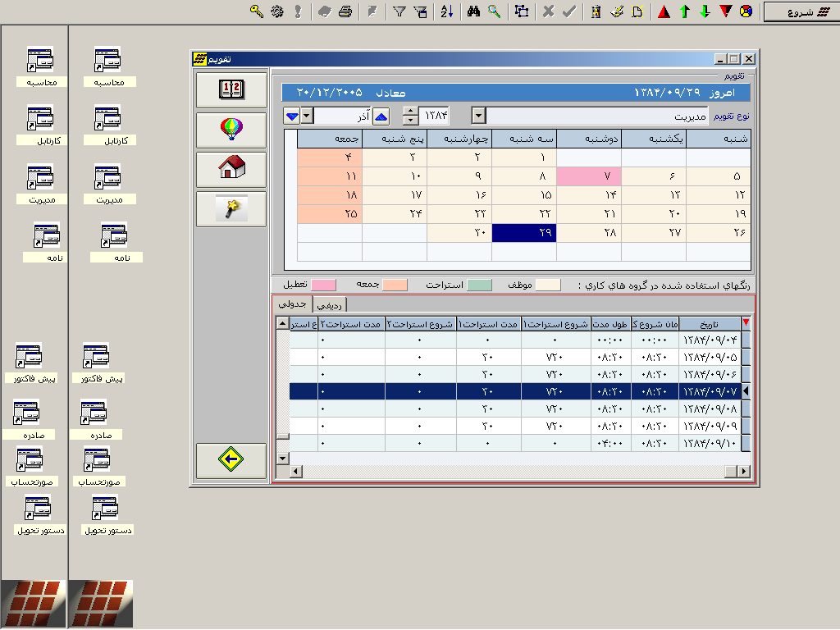Increase the year 1384 using the up stepper

(x=412, y=112)
